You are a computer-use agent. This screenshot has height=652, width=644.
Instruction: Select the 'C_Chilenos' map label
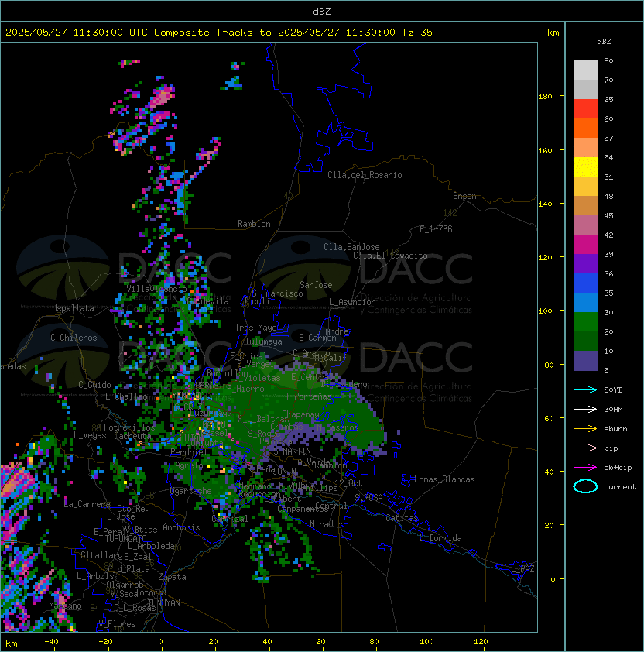[x=74, y=338]
